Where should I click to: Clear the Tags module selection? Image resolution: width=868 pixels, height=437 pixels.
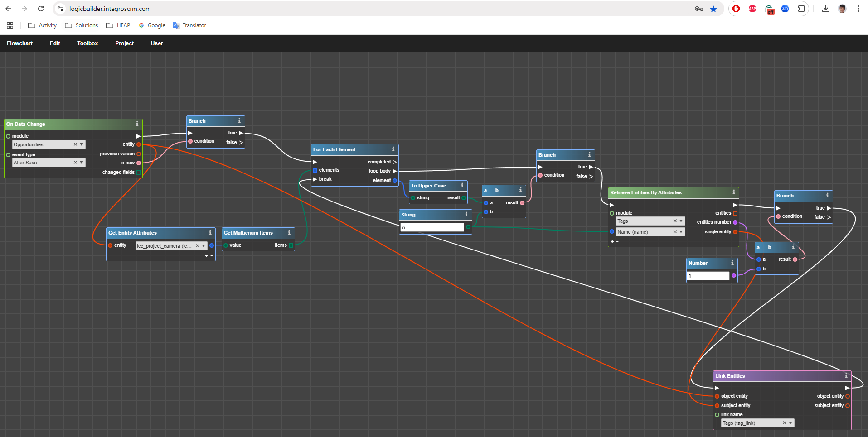(x=675, y=221)
